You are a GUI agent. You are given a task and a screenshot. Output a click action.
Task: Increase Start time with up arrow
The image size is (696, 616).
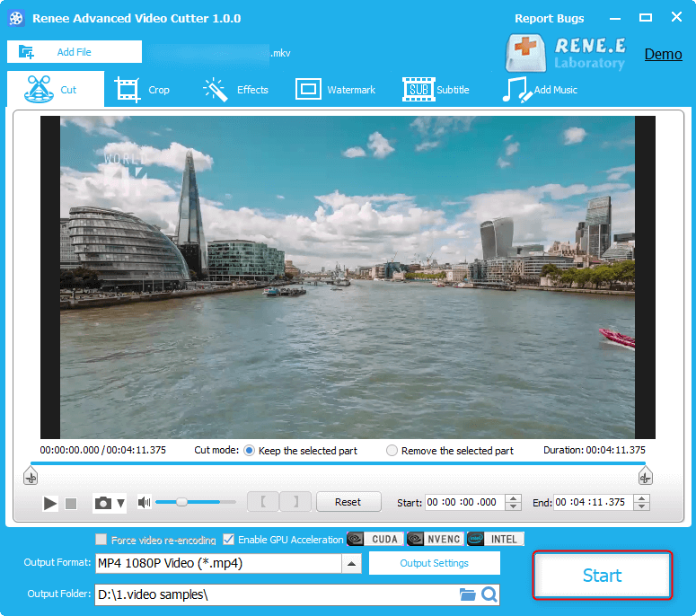[513, 498]
